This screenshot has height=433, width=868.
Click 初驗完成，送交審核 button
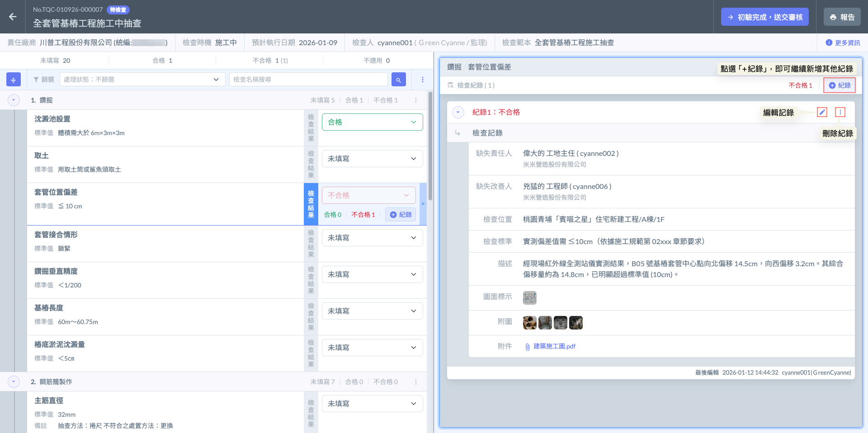click(764, 17)
